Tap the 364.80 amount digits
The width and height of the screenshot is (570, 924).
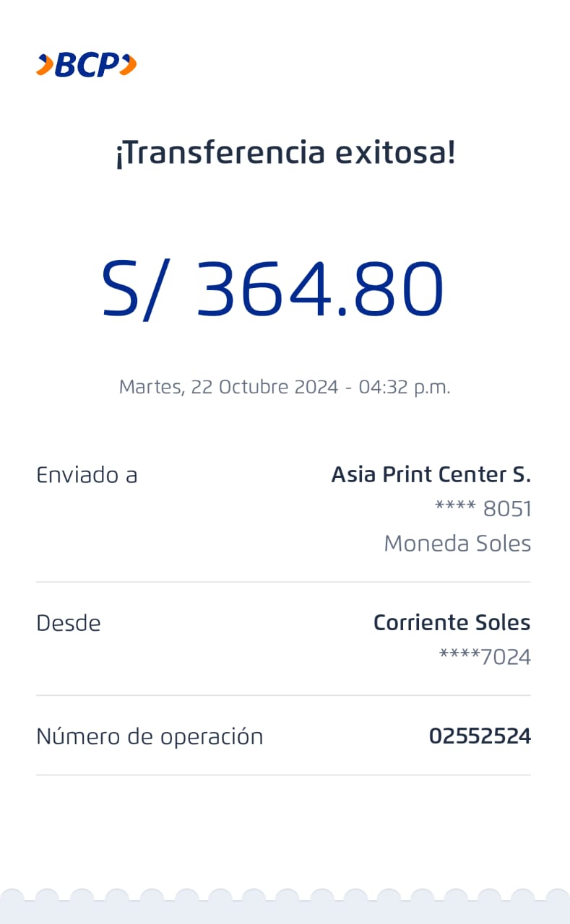(x=319, y=289)
